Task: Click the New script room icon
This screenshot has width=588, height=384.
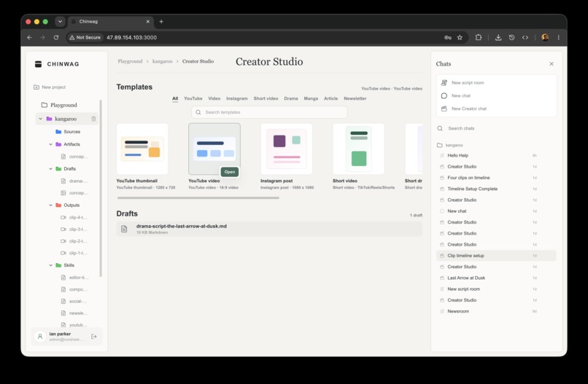Action: (x=444, y=82)
